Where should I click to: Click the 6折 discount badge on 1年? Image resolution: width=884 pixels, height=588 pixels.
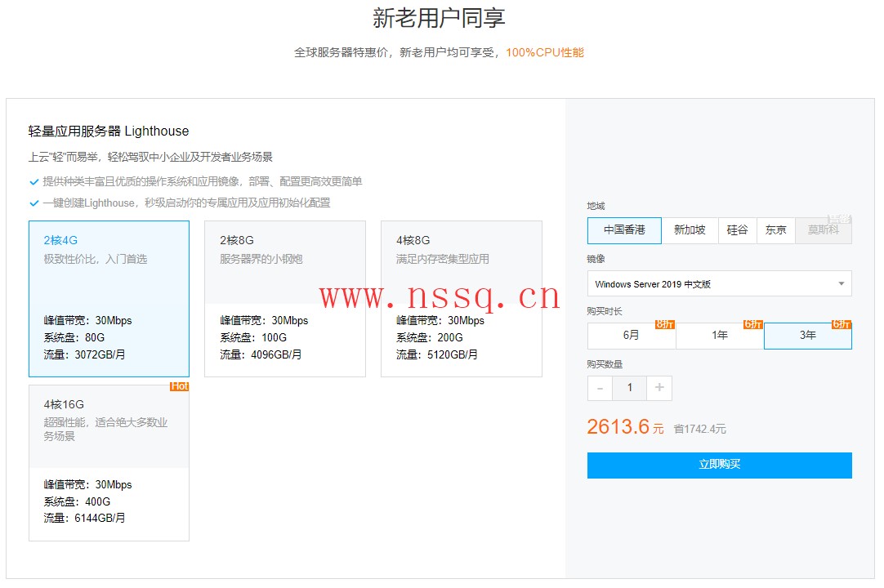(x=753, y=324)
